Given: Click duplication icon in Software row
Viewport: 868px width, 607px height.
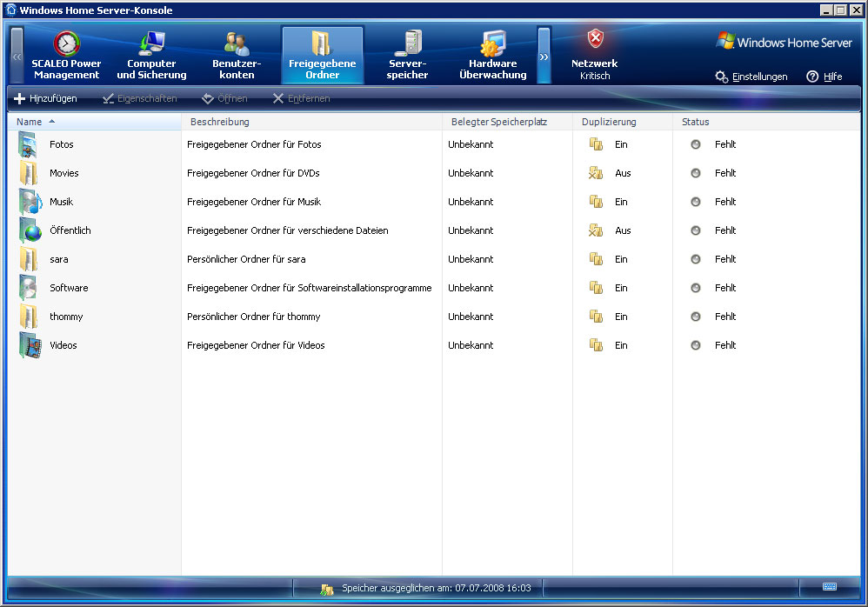Looking at the screenshot, I should (596, 289).
